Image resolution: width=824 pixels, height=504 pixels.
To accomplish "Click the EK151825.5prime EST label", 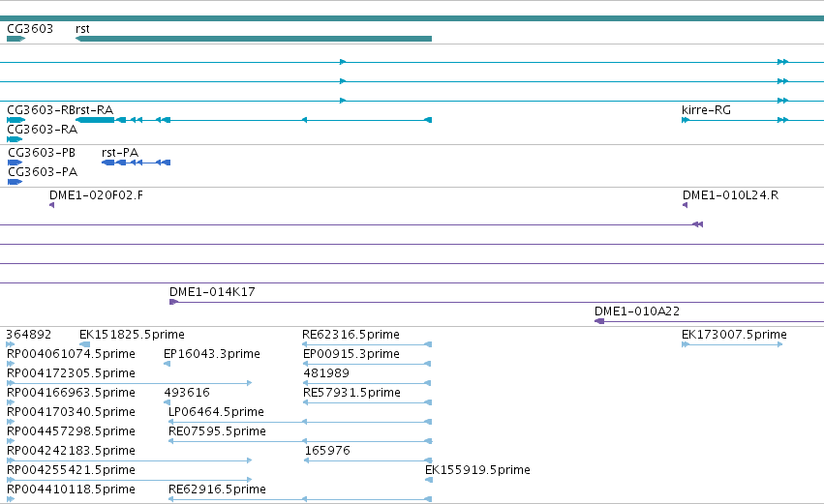I will point(132,335).
